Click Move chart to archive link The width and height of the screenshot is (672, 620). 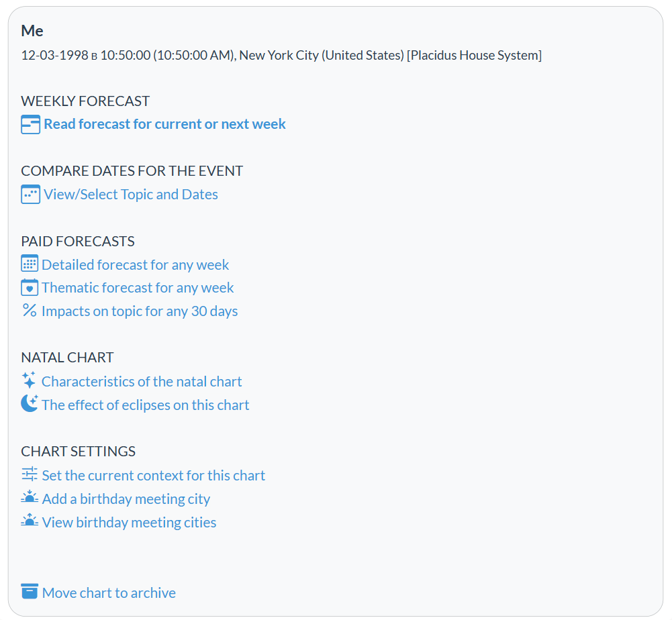pyautogui.click(x=109, y=593)
